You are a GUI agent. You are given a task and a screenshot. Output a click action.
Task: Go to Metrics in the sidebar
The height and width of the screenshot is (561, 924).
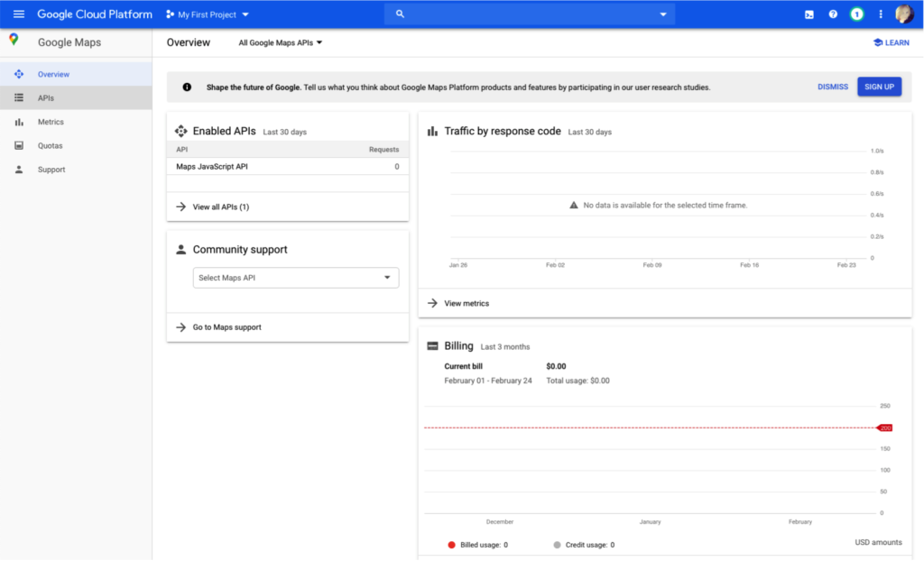coord(76,122)
